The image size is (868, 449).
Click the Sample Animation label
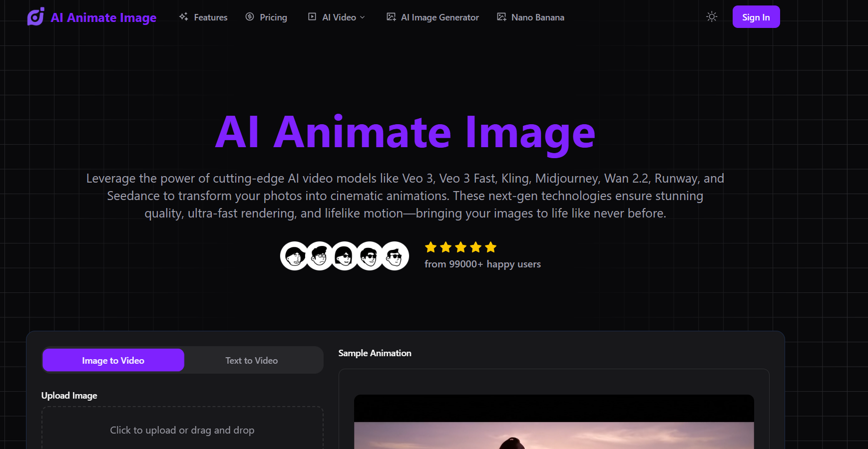pyautogui.click(x=375, y=353)
